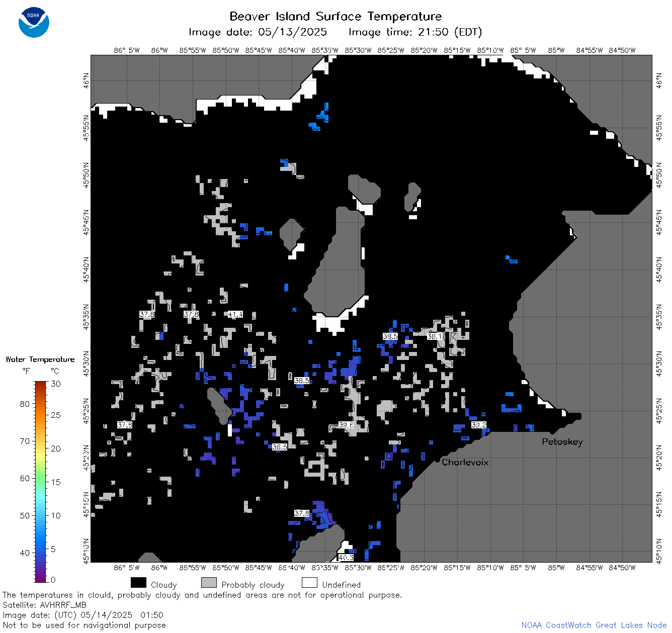The image size is (672, 633).
Task: Click the 80 Fahrenheit scale value
Action: click(25, 404)
